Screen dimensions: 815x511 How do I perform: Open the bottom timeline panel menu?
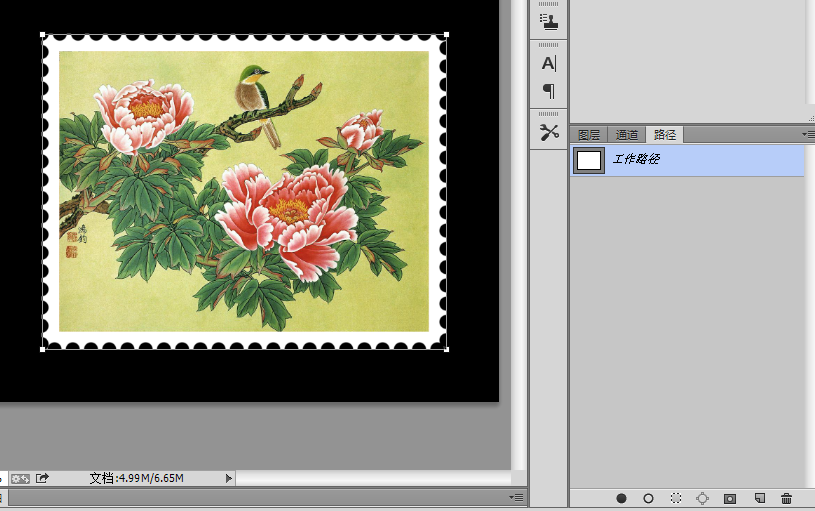[x=516, y=497]
